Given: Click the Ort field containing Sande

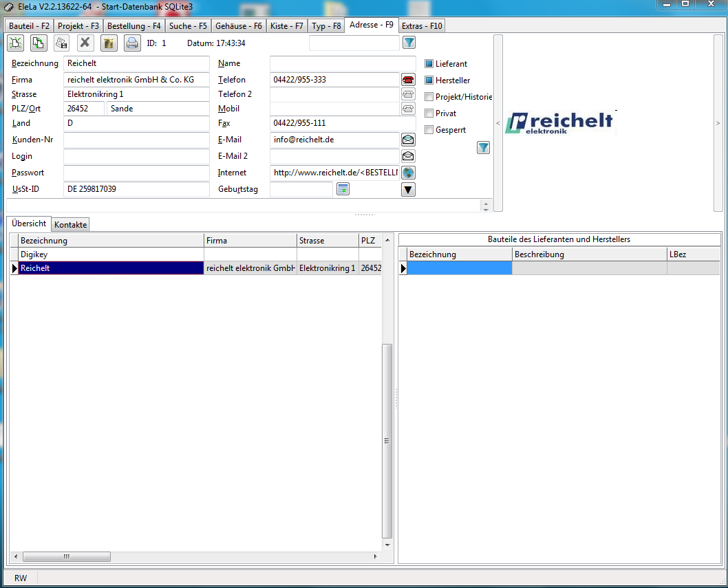Looking at the screenshot, I should click(x=158, y=109).
